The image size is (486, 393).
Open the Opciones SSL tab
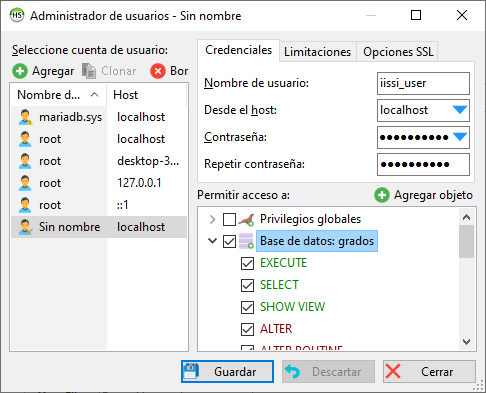coord(398,52)
